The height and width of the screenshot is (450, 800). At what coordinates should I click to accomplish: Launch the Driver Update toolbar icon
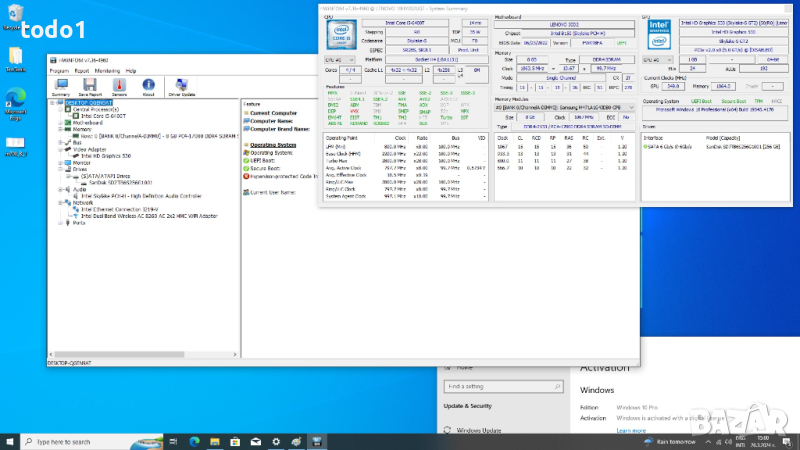tap(181, 86)
